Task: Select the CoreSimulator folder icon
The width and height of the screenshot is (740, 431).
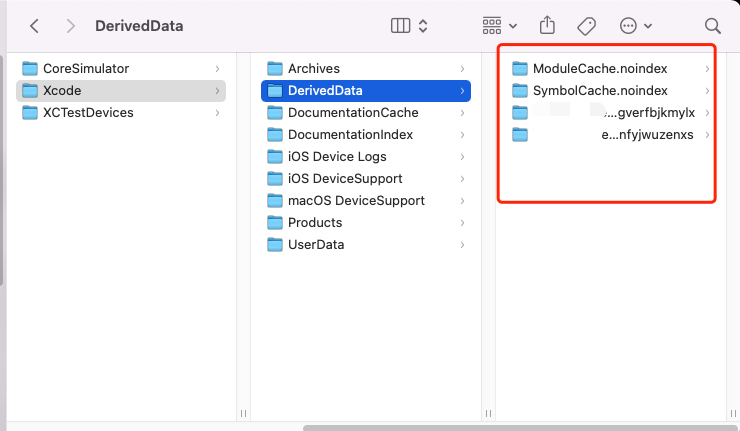Action: click(x=30, y=68)
